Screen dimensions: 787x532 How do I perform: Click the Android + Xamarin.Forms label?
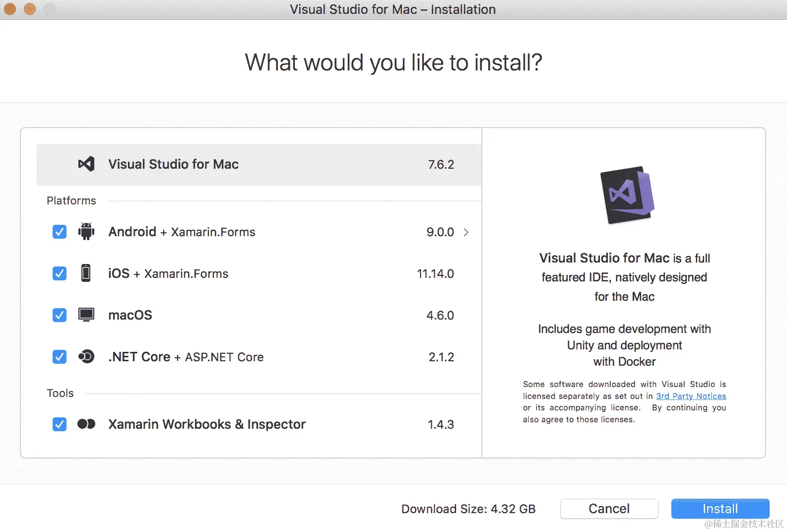182,232
